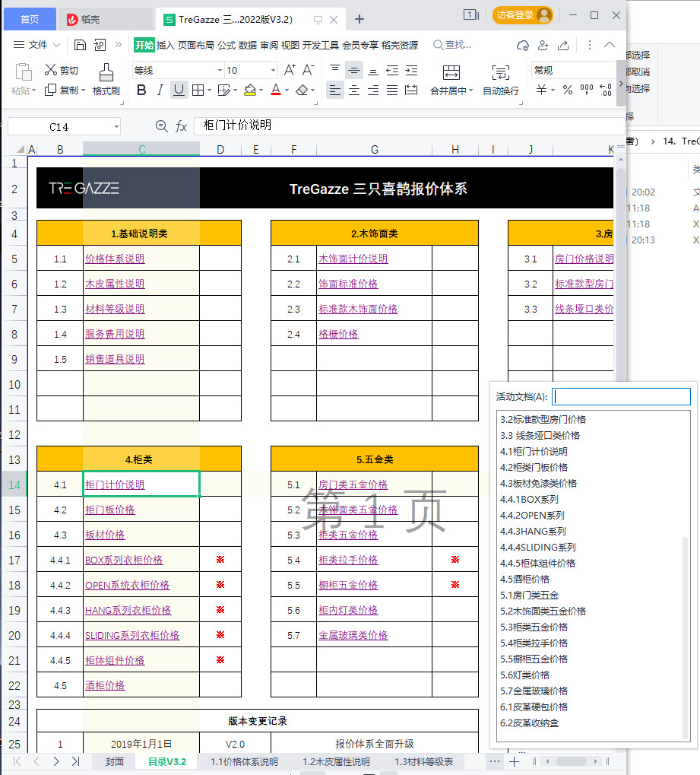Viewport: 700px width, 775px height.
Task: Click the formula bar showing 柜门计价说明
Action: pos(409,125)
